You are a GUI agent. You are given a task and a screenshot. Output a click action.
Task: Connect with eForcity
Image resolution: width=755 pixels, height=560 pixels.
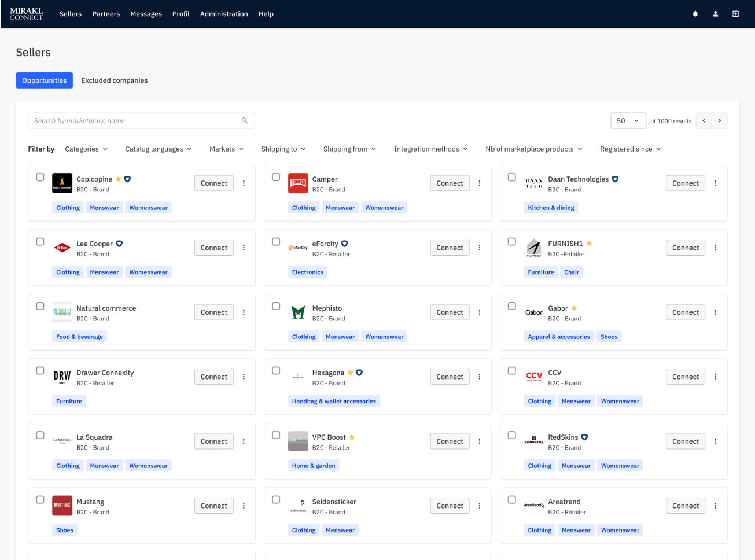tap(450, 248)
